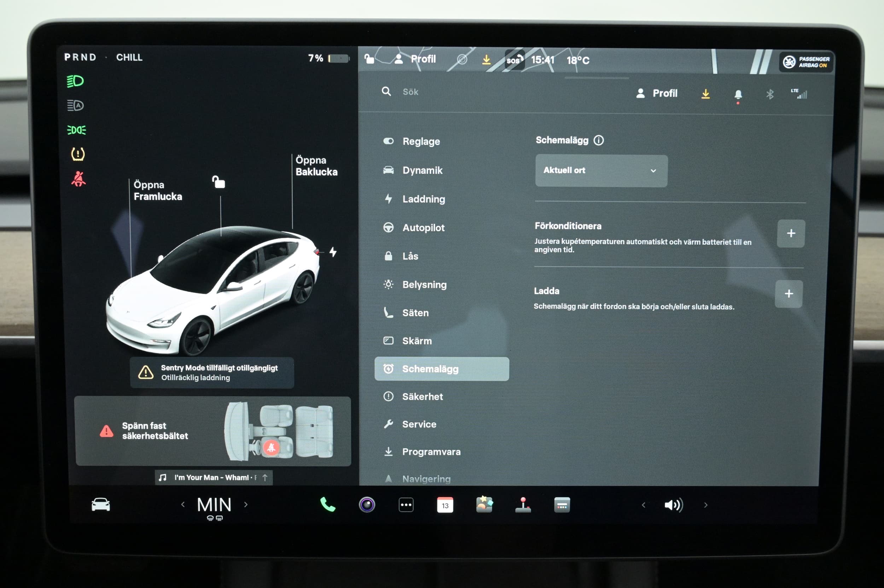
Task: Tap the 7% battery indicator
Action: (x=328, y=58)
